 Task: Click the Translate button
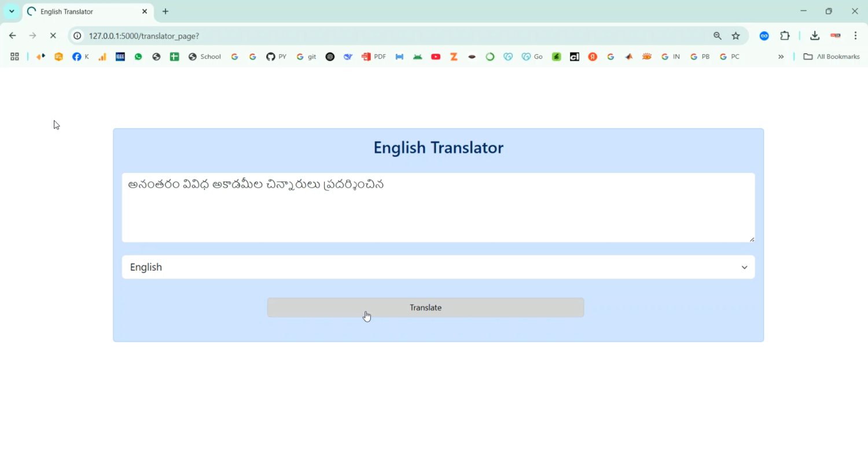425,308
